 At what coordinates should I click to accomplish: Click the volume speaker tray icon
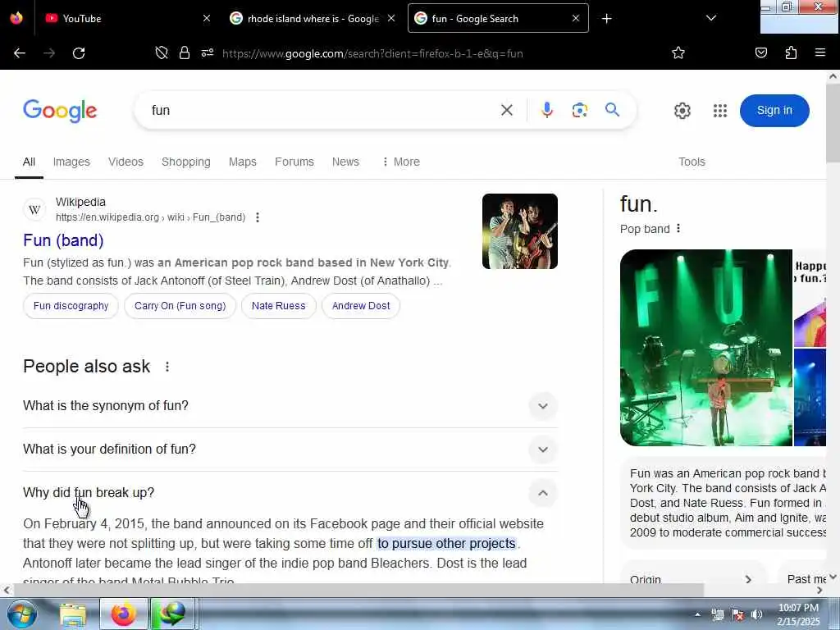point(757,614)
